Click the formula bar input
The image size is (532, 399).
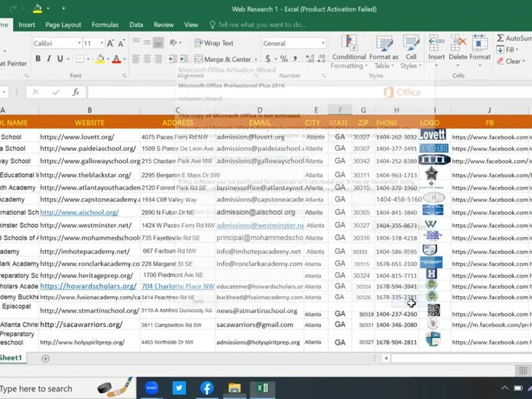pos(310,92)
